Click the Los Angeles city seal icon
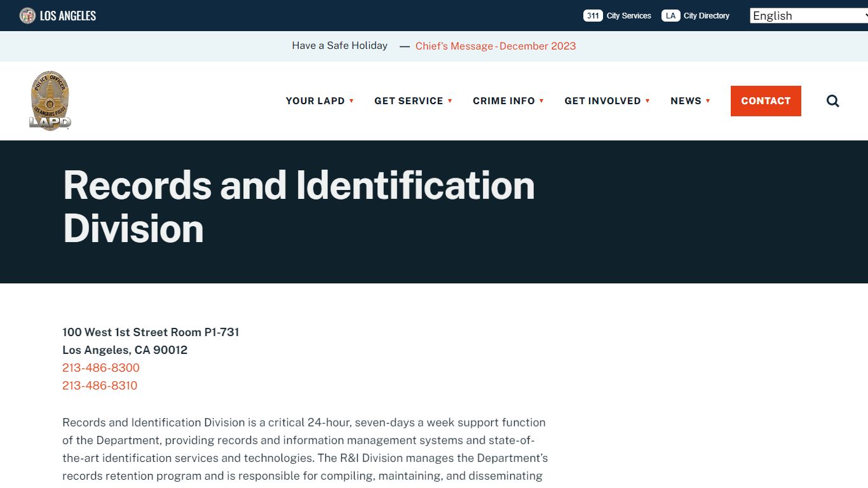Viewport: 868px width, 488px height. 27,15
